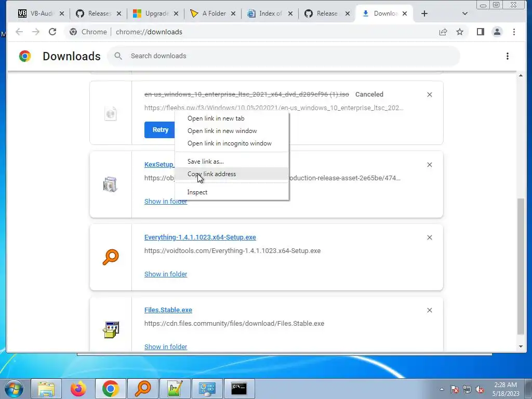The height and width of the screenshot is (399, 532).
Task: Open Chrome's three-dot main menu
Action: pyautogui.click(x=514, y=32)
